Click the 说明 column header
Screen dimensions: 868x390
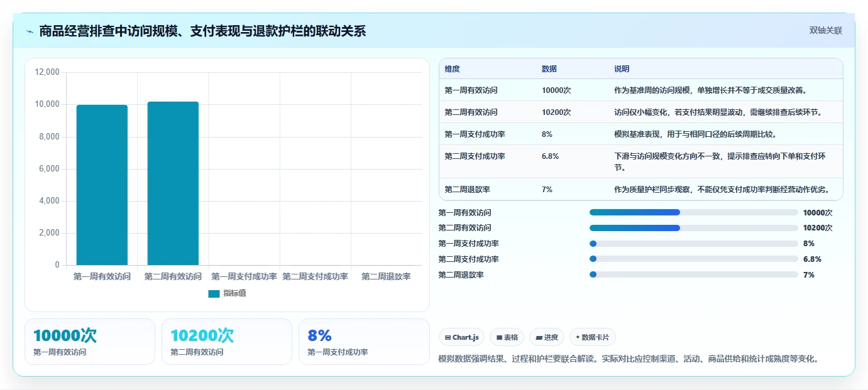point(622,69)
